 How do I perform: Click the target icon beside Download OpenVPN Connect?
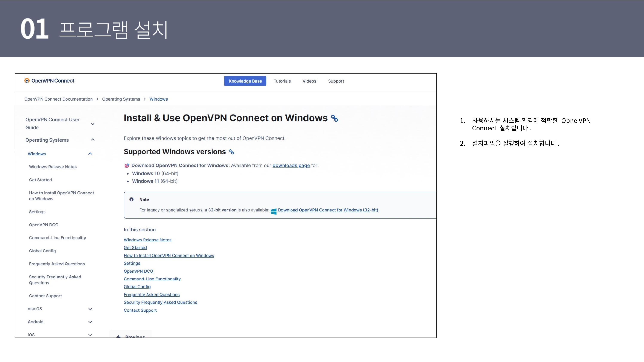(x=127, y=165)
